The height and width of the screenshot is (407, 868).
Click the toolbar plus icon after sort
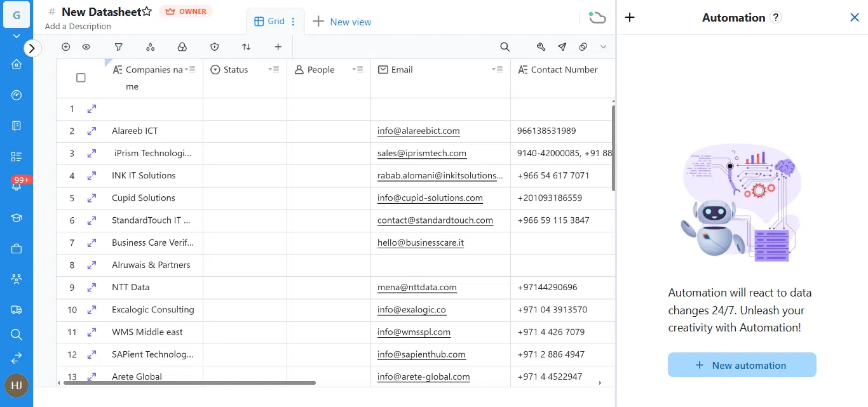point(278,47)
